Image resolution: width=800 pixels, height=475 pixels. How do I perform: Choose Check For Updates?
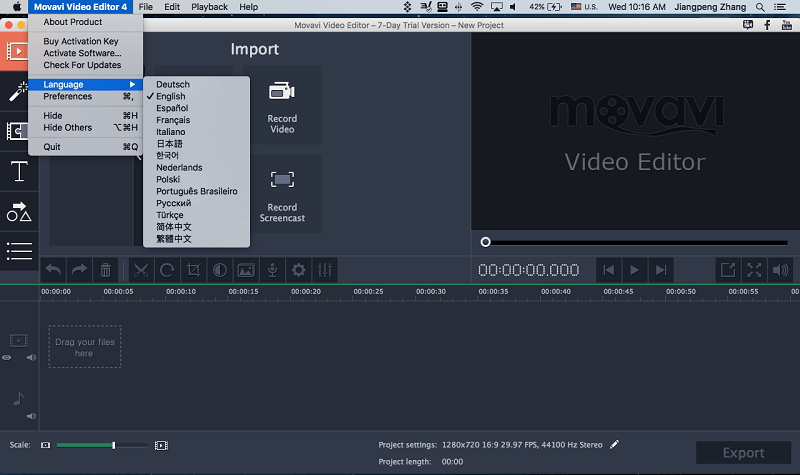[x=86, y=65]
